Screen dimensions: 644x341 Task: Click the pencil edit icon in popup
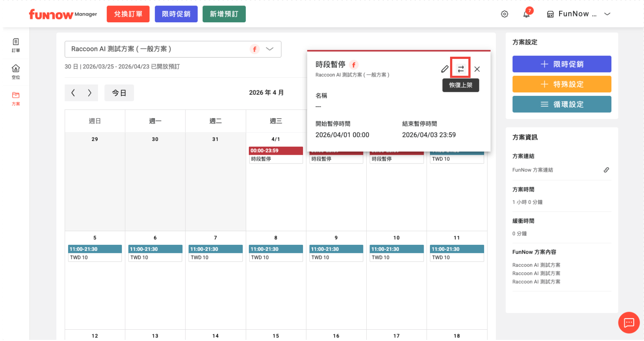coord(445,69)
